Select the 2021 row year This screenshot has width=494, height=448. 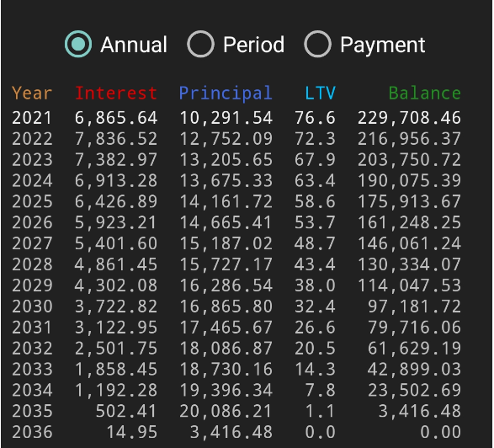tap(32, 118)
